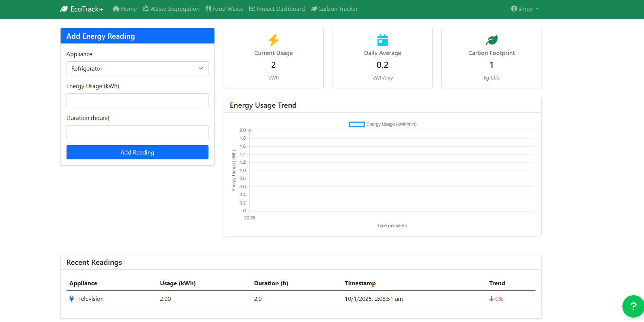Click the plug icon beside Television
The height and width of the screenshot is (322, 644).
[72, 299]
